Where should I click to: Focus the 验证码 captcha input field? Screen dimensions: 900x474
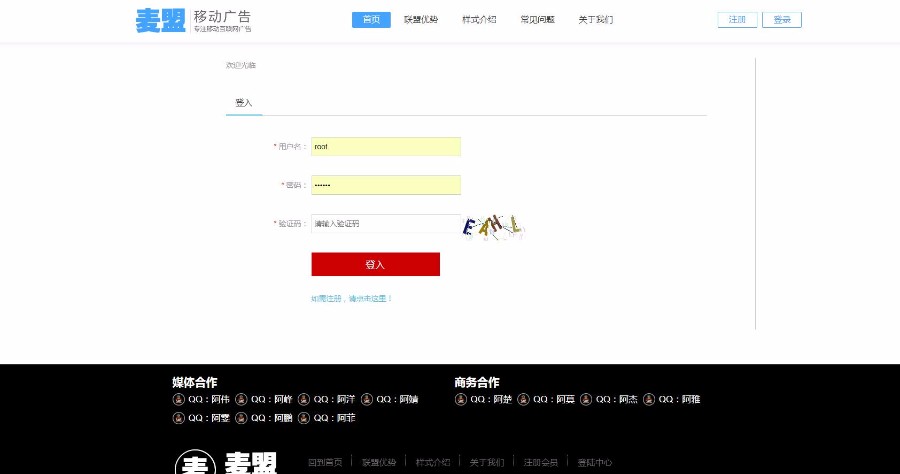click(386, 224)
